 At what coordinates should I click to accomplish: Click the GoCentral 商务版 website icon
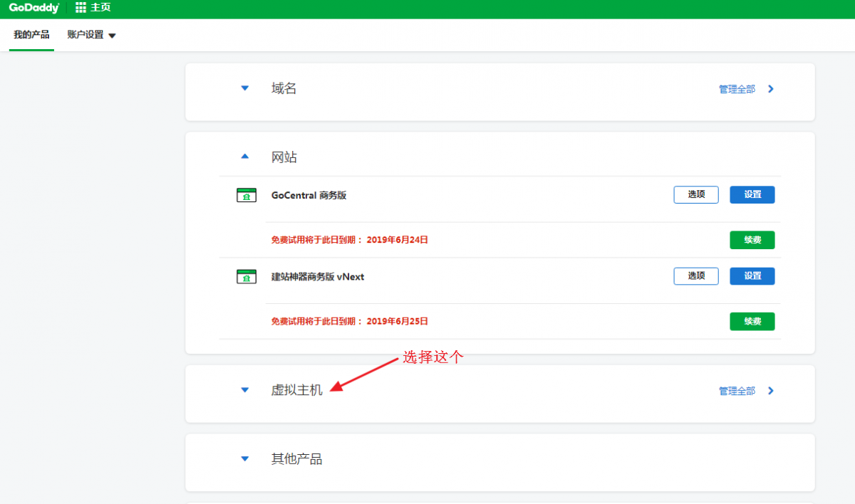tap(246, 194)
